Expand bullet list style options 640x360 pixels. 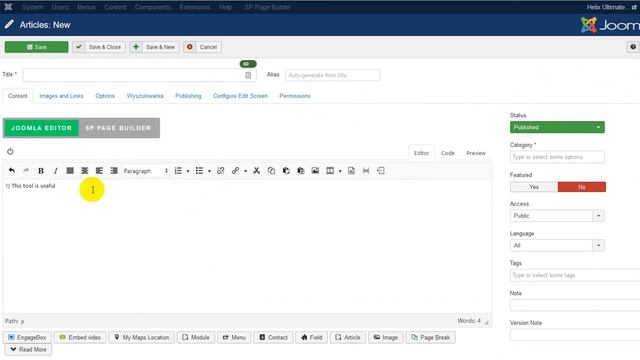tap(209, 171)
